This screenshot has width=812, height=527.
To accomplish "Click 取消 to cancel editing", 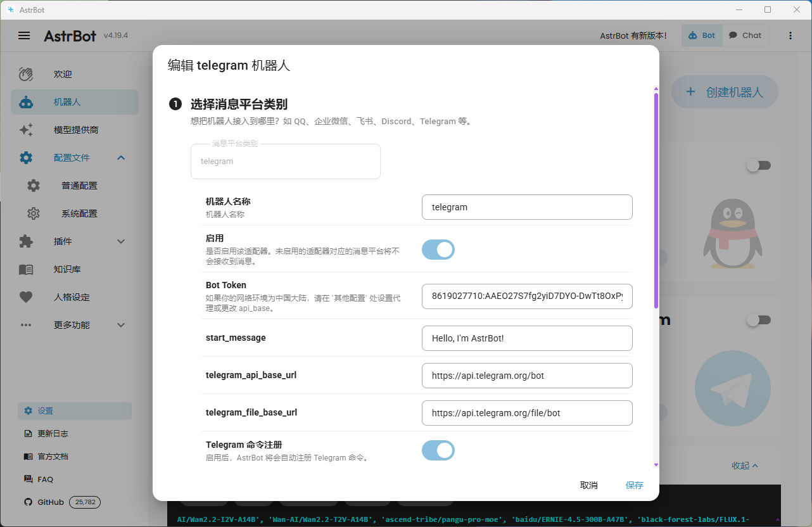I will coord(589,485).
